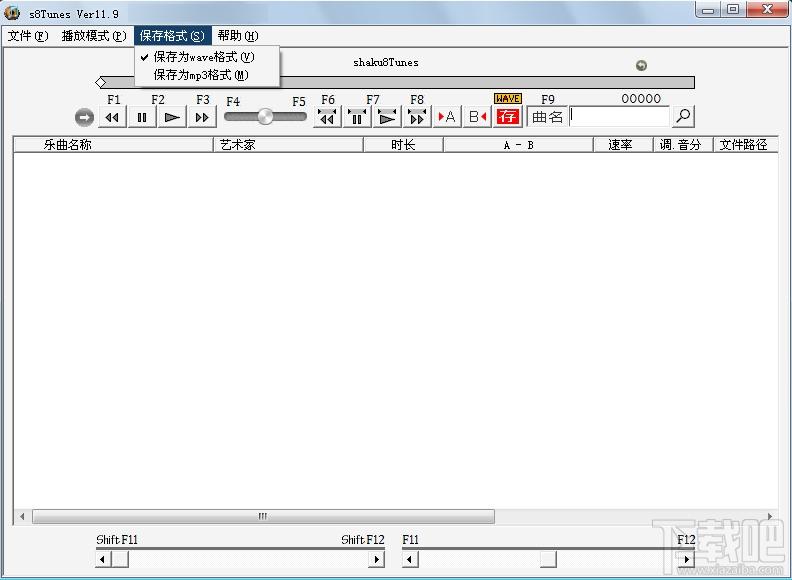Click the A - B column header

click(x=518, y=144)
